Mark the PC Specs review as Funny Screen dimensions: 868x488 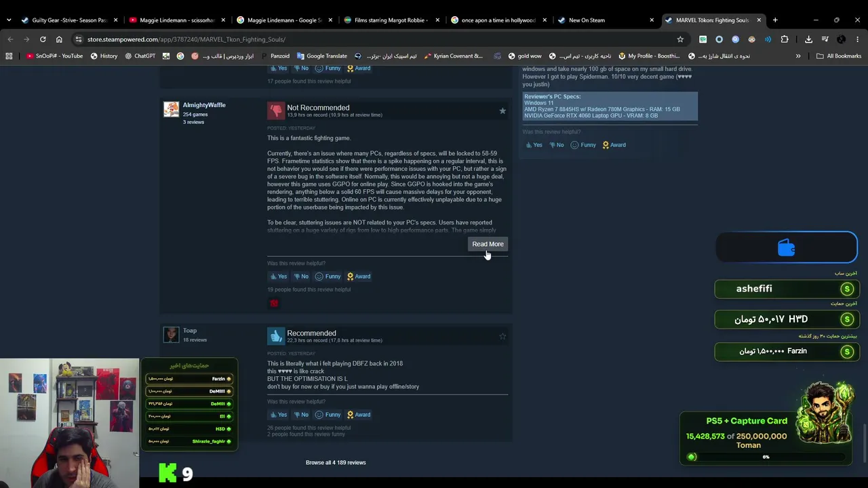pyautogui.click(x=583, y=145)
